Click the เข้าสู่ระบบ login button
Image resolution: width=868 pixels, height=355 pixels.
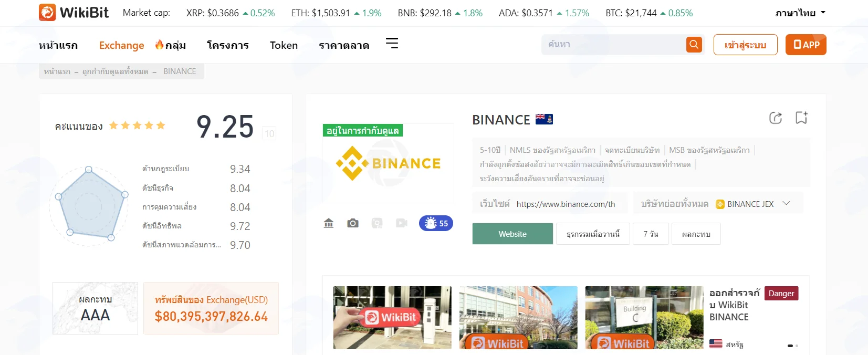[x=745, y=45]
